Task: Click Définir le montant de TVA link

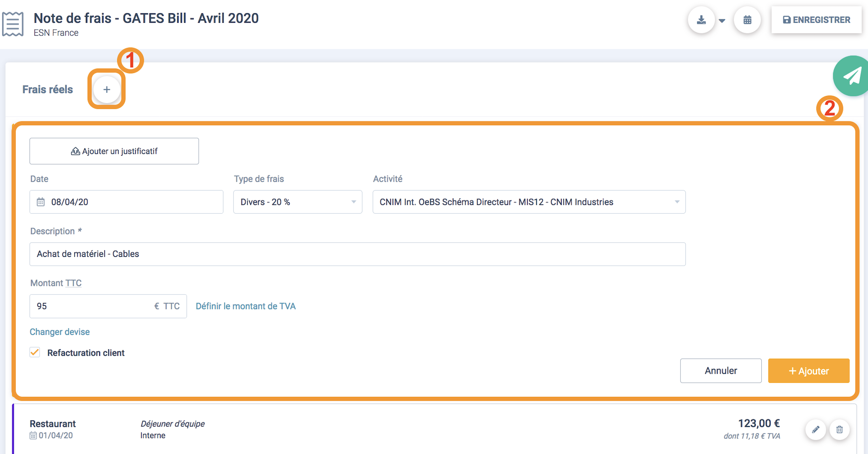Action: click(x=246, y=306)
